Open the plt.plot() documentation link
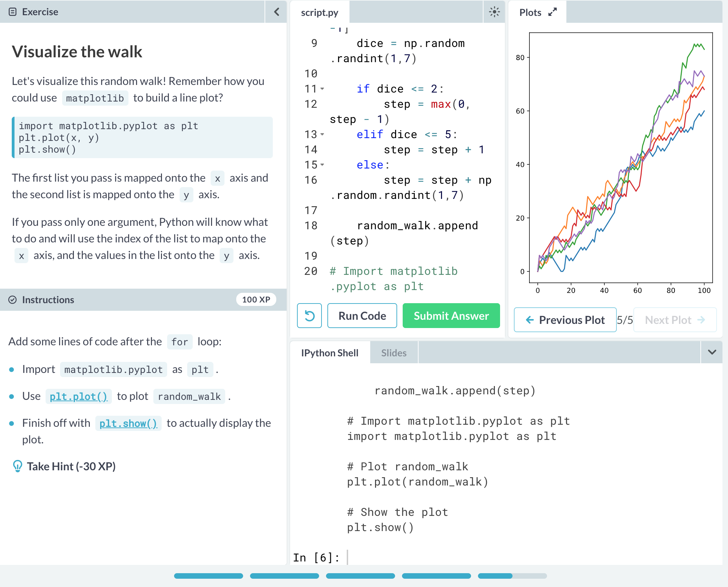Screen dimensions: 728x587 coord(78,396)
